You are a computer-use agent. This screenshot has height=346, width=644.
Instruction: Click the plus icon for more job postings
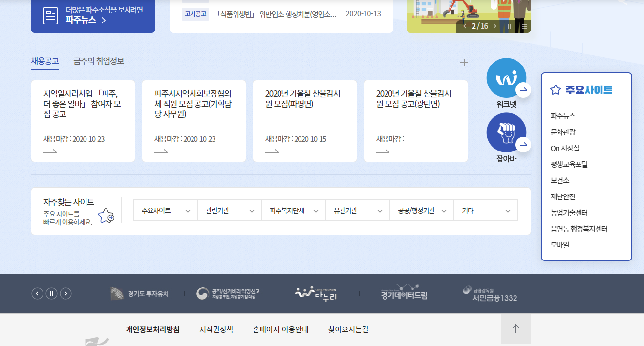coord(464,63)
